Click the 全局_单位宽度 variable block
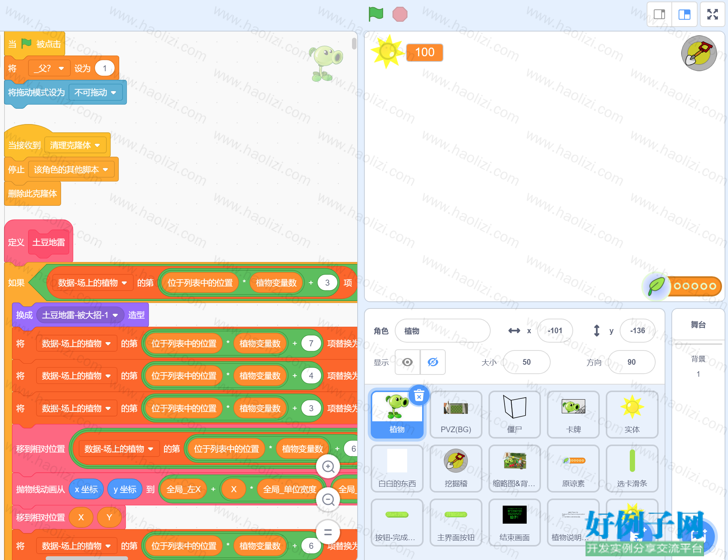 coord(290,489)
